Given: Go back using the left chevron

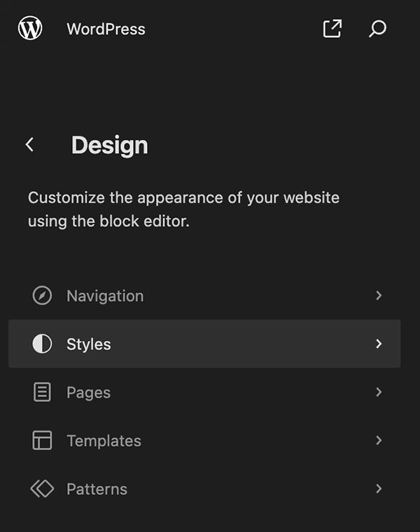Looking at the screenshot, I should point(30,145).
